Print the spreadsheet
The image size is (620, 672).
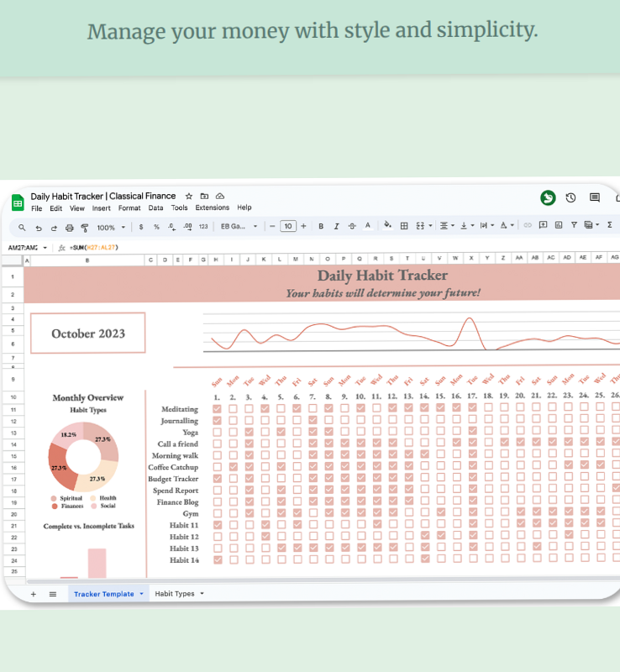click(x=70, y=228)
